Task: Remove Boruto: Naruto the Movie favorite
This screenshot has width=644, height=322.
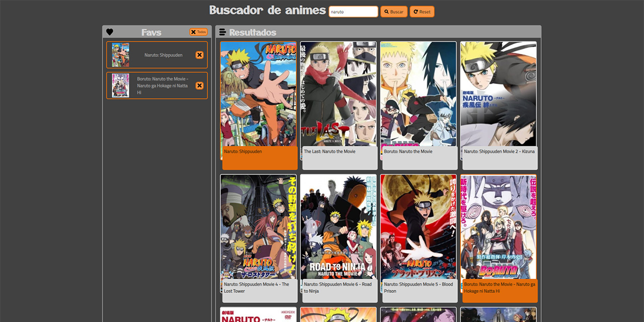Action: [x=200, y=86]
